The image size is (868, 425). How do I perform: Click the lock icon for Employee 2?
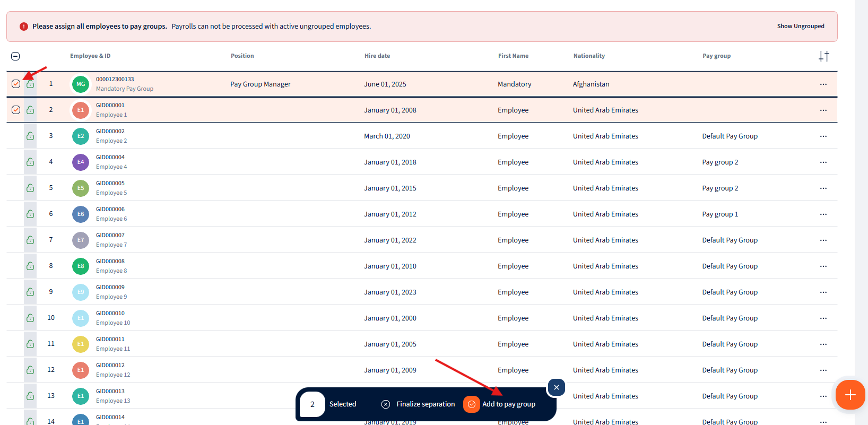pyautogui.click(x=30, y=136)
